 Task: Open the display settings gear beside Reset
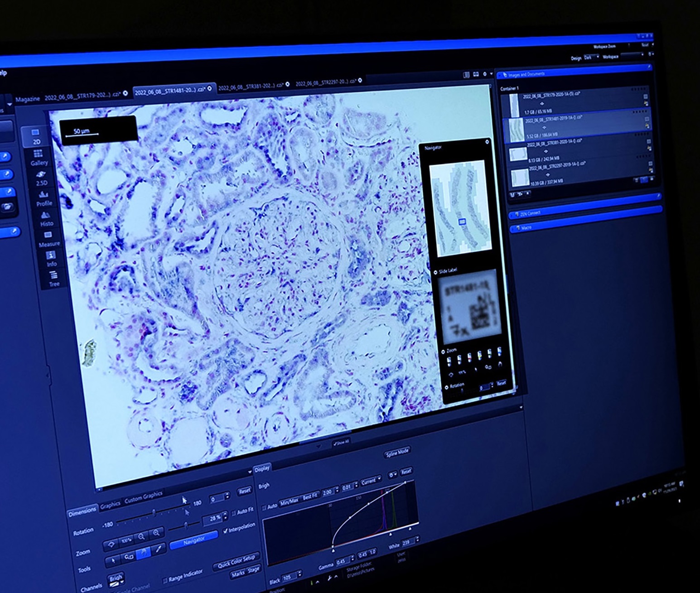pyautogui.click(x=392, y=475)
